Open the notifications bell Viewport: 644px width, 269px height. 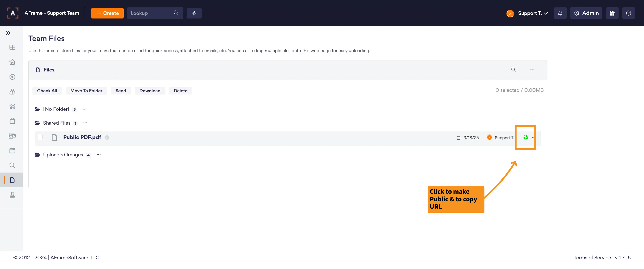coord(560,13)
